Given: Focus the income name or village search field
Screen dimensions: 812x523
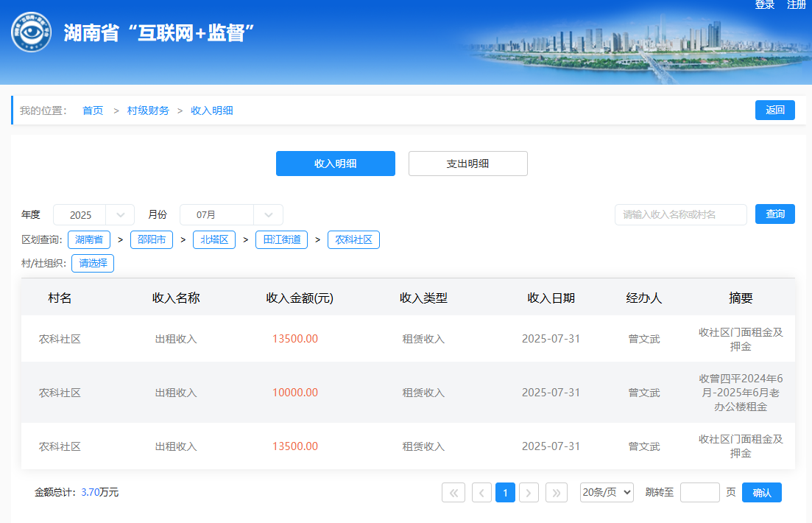Looking at the screenshot, I should pyautogui.click(x=680, y=215).
